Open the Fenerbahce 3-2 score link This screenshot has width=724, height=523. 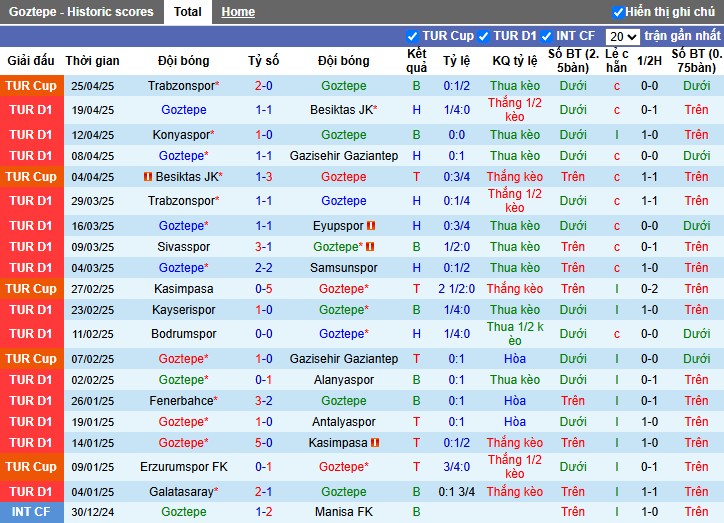pyautogui.click(x=264, y=401)
